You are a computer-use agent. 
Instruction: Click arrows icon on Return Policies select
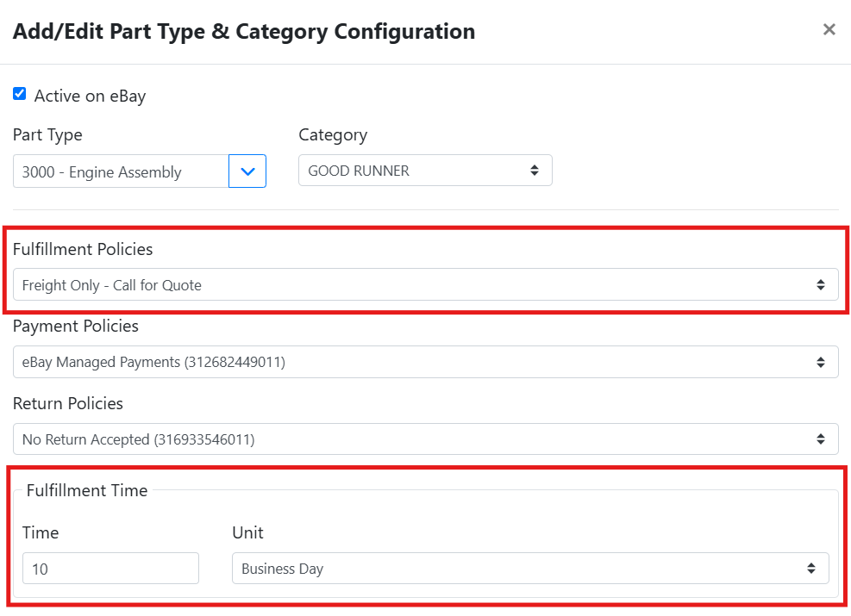pos(821,439)
